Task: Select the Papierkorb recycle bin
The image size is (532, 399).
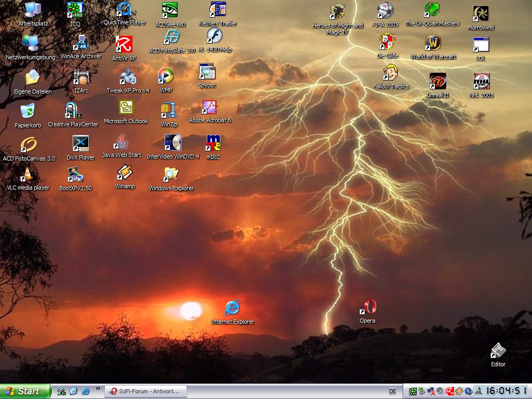Action: coord(28,112)
